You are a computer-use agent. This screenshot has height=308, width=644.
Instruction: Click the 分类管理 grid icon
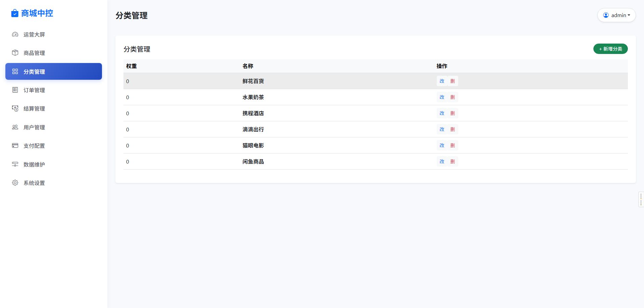tap(15, 71)
